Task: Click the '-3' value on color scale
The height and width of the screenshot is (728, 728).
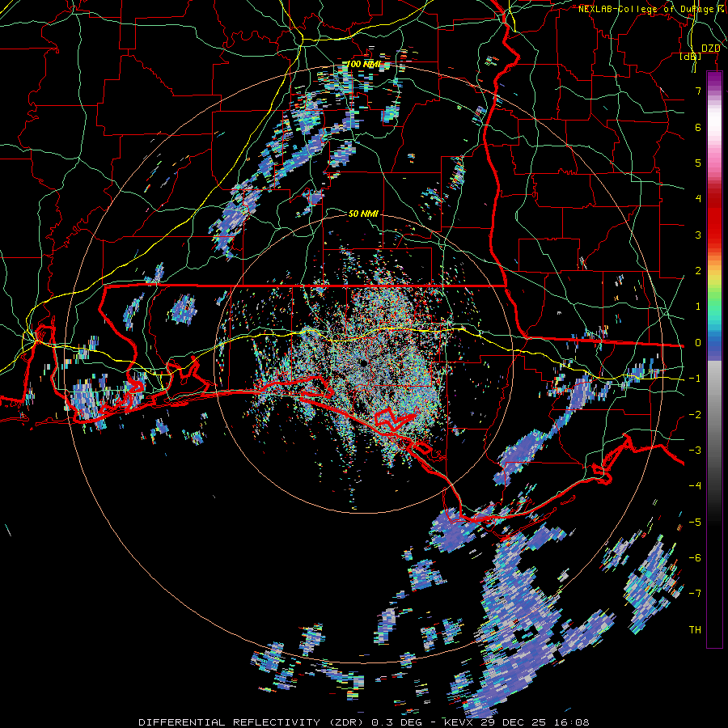Action: pyautogui.click(x=695, y=451)
